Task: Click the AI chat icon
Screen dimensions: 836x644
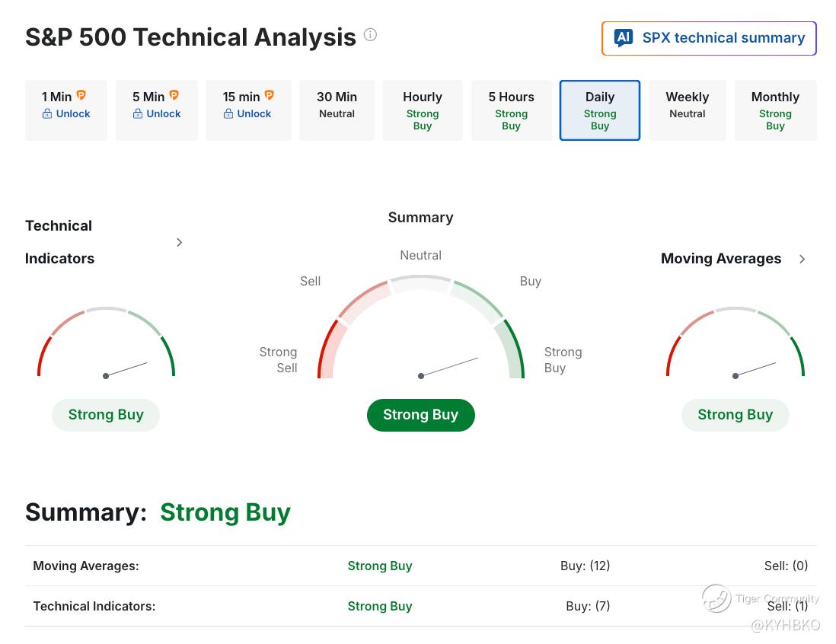Action: coord(624,38)
